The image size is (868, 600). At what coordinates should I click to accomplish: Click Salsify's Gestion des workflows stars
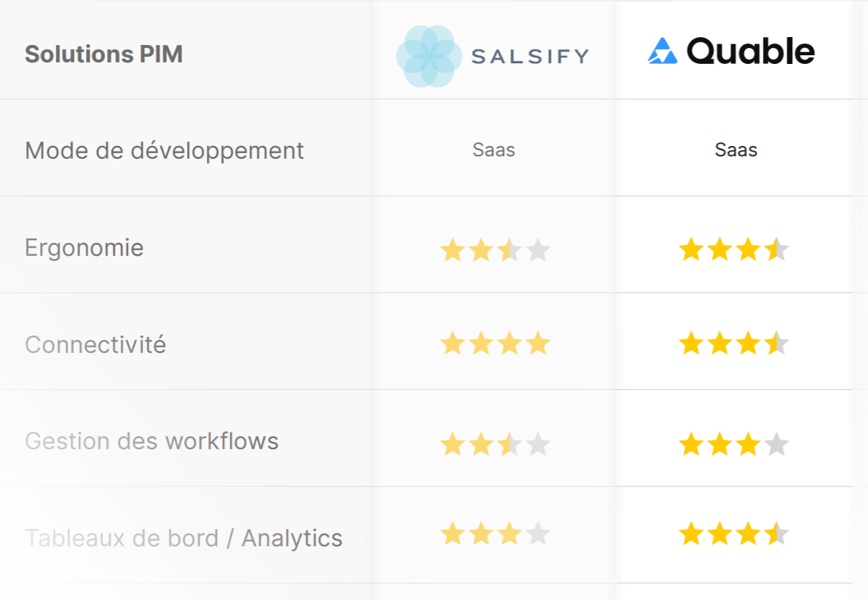pyautogui.click(x=495, y=444)
